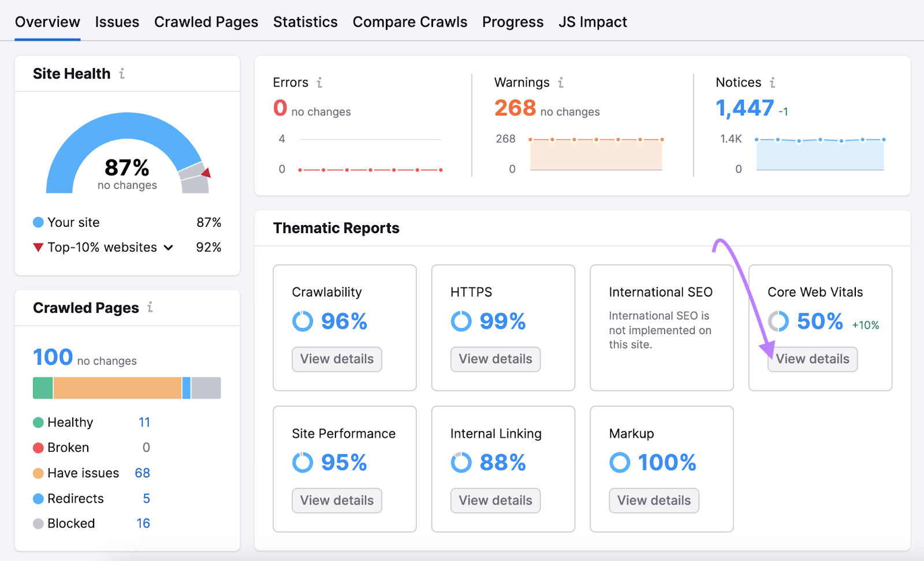The height and width of the screenshot is (561, 924).
Task: Click the green Healthy legend dot
Action: point(38,422)
